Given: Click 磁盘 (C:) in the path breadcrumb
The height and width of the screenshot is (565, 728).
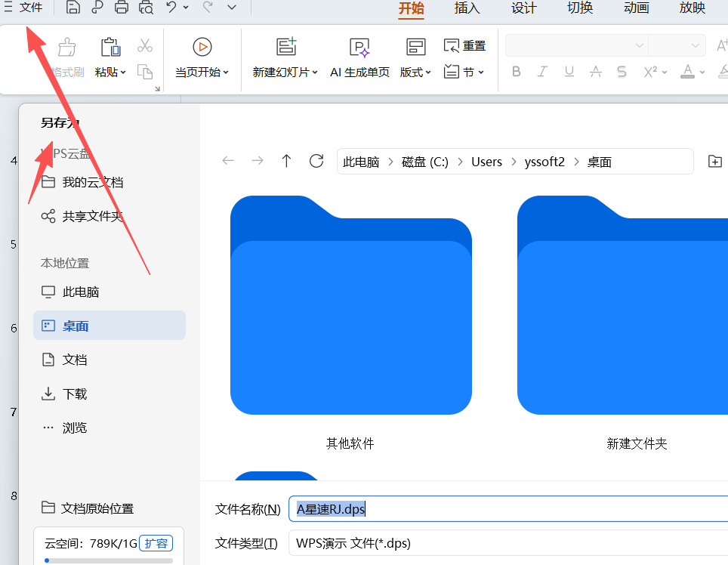Looking at the screenshot, I should pos(425,162).
